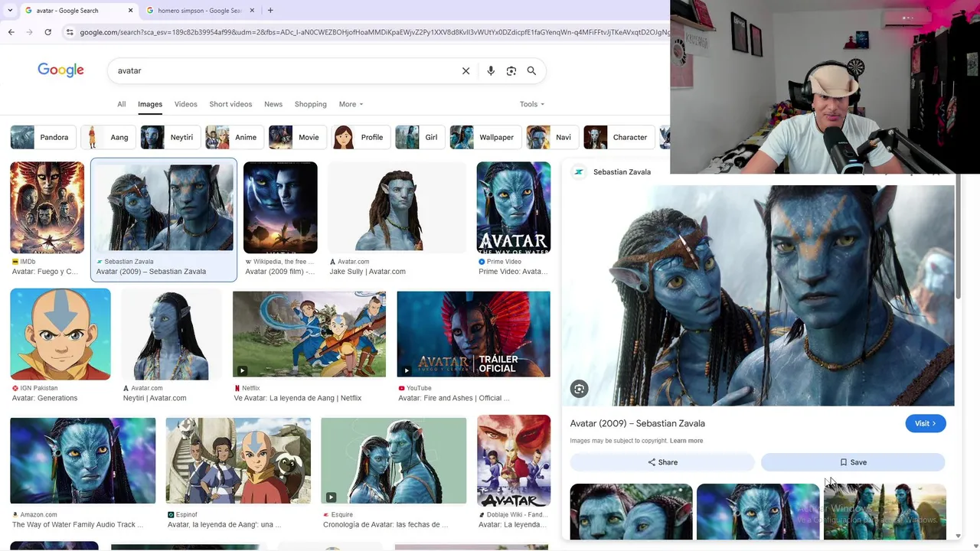Viewport: 980px width, 551px height.
Task: Filter images by Girl chip
Action: [x=420, y=137]
